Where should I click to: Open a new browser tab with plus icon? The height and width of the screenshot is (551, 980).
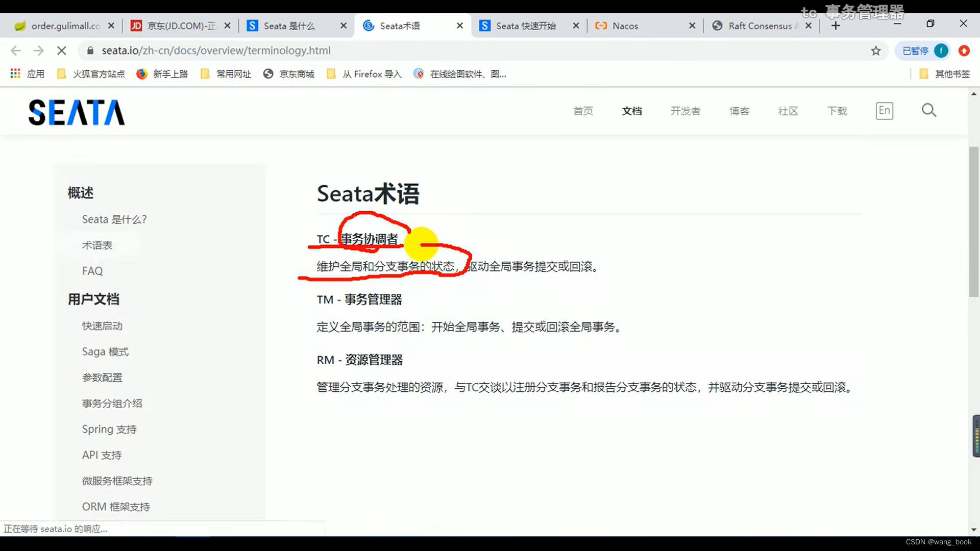click(x=836, y=26)
